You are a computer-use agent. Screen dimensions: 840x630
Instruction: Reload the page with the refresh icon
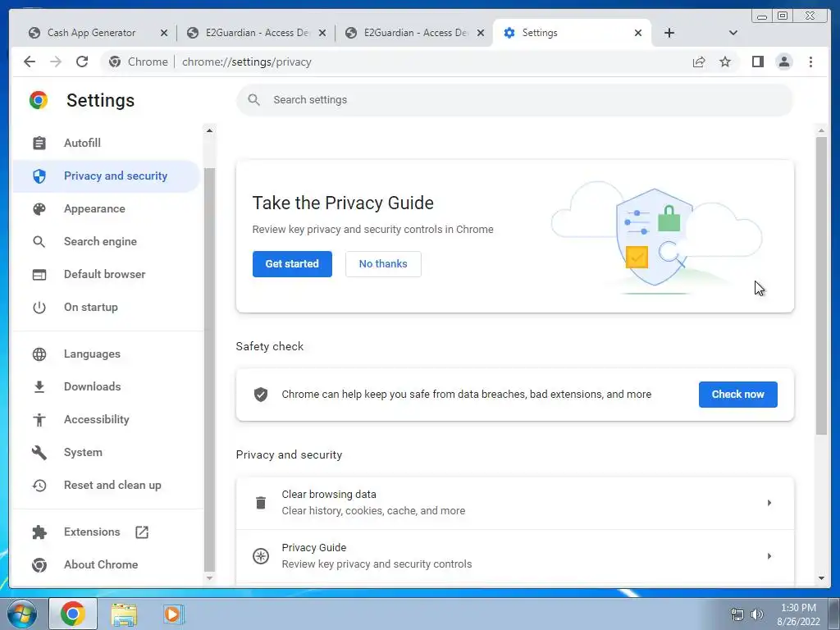[82, 62]
